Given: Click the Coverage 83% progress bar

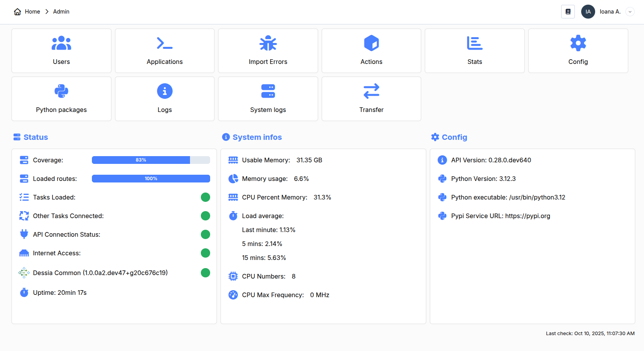Looking at the screenshot, I should tap(151, 160).
